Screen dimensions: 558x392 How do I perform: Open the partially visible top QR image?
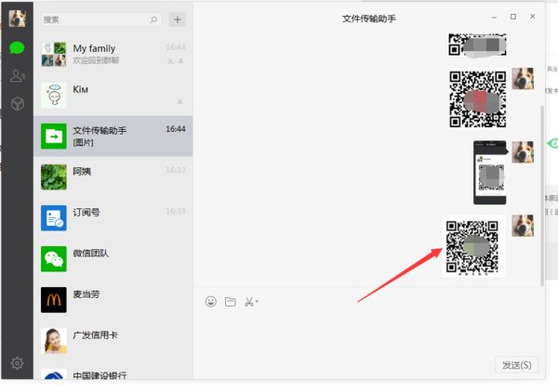pos(477,45)
